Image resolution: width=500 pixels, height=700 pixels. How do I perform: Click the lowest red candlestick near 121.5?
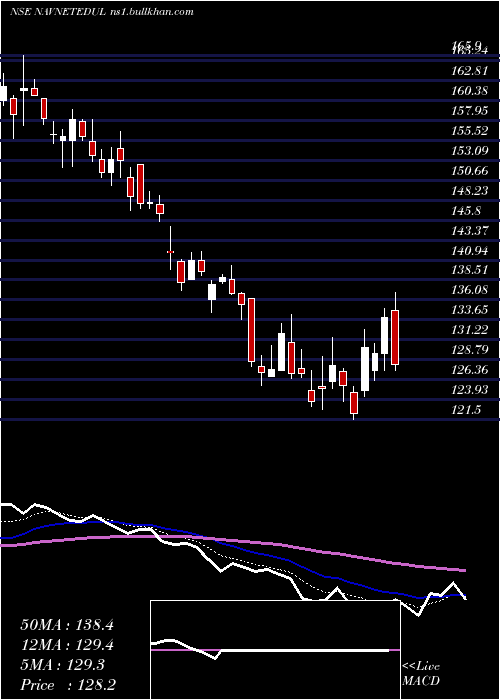[x=354, y=403]
